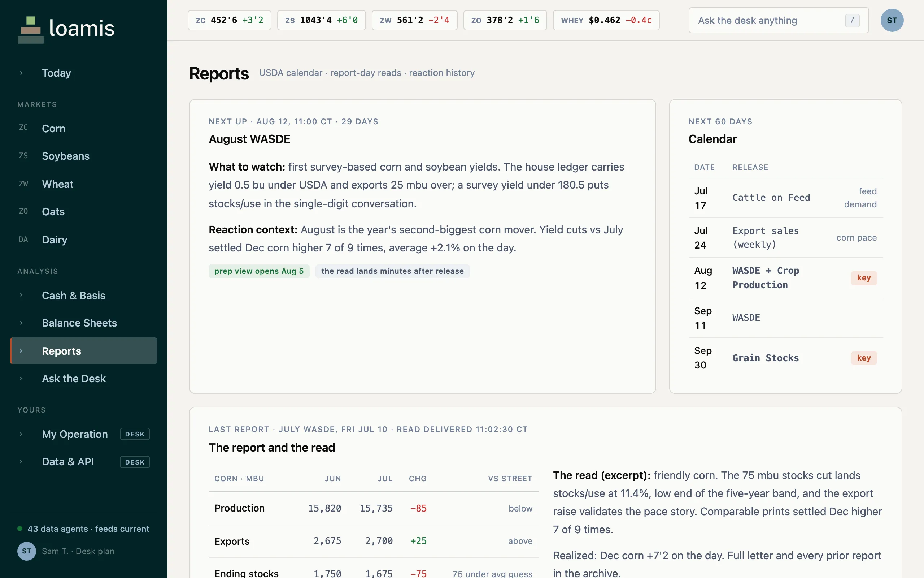The height and width of the screenshot is (578, 924).
Task: Click the slash shortcut key badge
Action: tap(852, 20)
